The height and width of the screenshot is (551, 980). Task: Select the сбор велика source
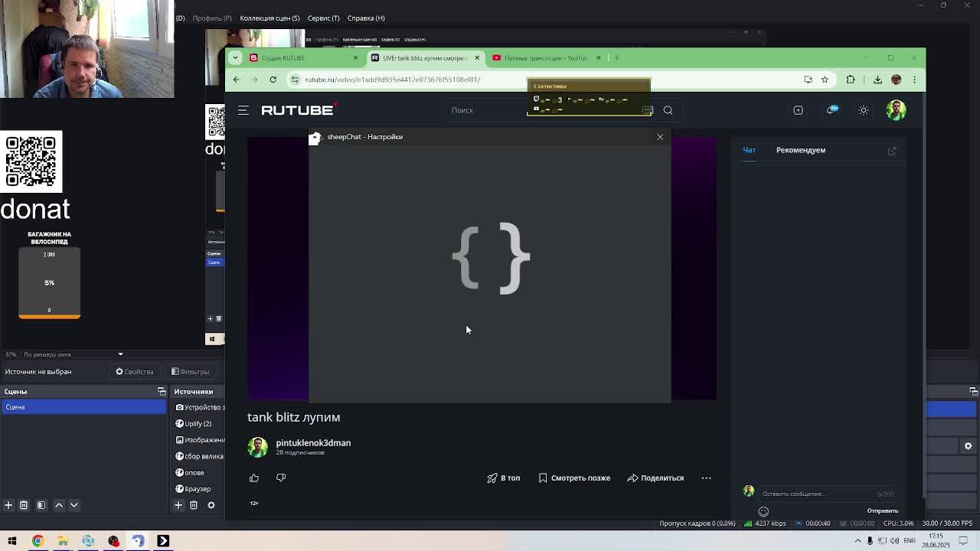199,456
